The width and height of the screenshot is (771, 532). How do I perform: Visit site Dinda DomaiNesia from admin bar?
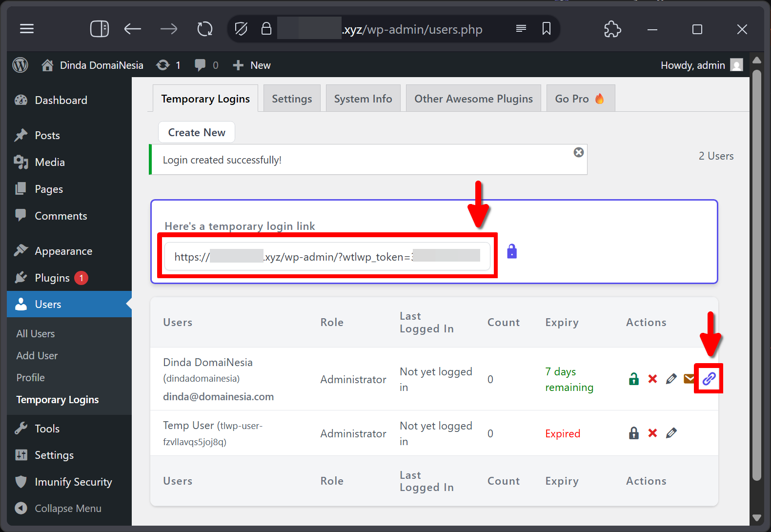point(92,65)
